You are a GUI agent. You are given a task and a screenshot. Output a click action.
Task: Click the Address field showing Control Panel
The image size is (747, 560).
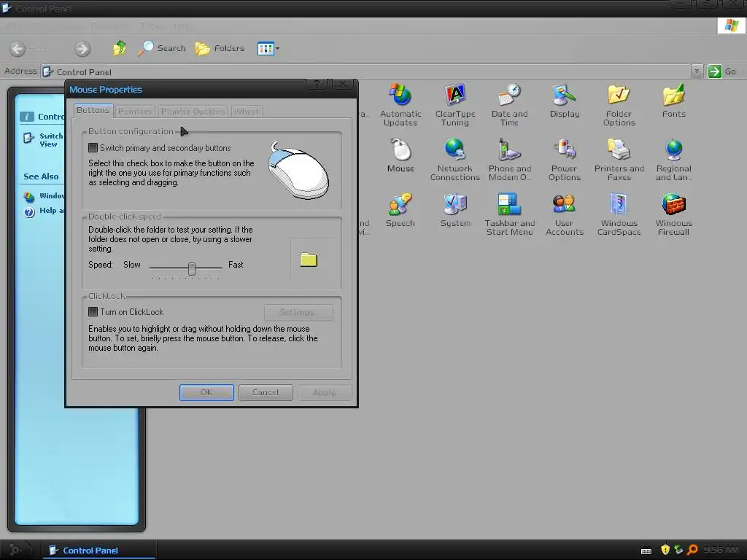coord(365,71)
